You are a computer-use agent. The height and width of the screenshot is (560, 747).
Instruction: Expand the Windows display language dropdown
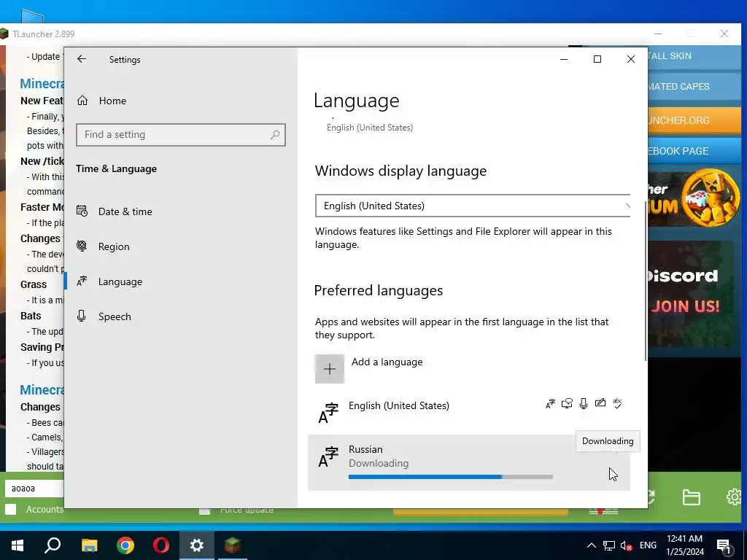point(473,206)
